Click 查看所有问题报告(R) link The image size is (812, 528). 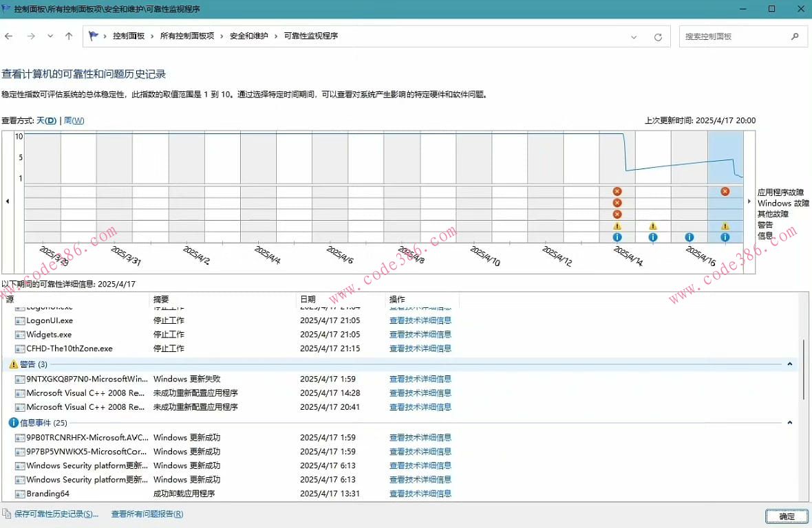click(x=147, y=514)
